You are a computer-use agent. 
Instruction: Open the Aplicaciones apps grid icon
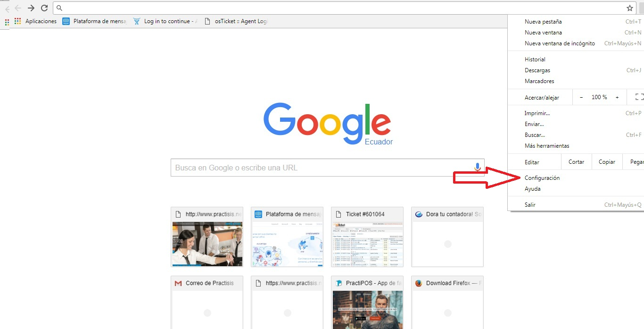pos(18,21)
